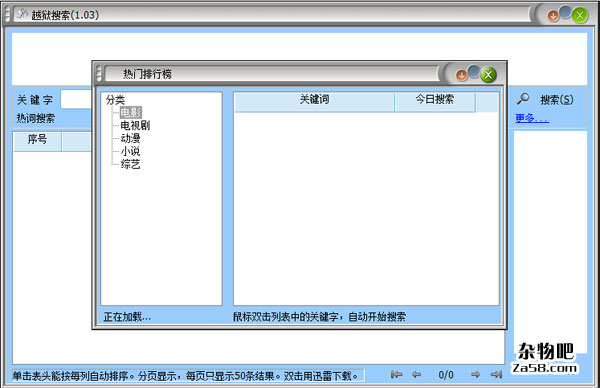Select 综艺 category in the tree

pos(130,164)
